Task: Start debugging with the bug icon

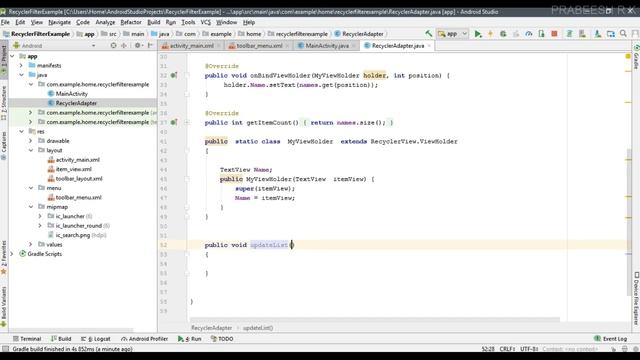Action: tap(503, 34)
